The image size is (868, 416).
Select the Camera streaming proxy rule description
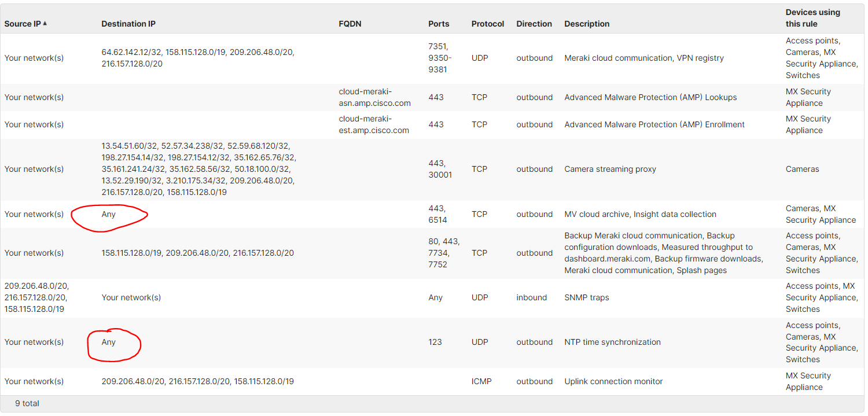(609, 169)
